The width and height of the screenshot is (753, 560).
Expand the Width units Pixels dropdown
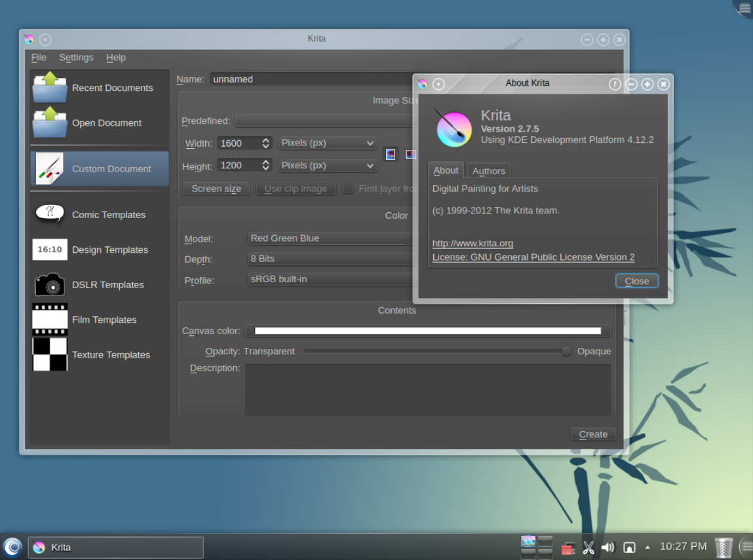coord(328,143)
